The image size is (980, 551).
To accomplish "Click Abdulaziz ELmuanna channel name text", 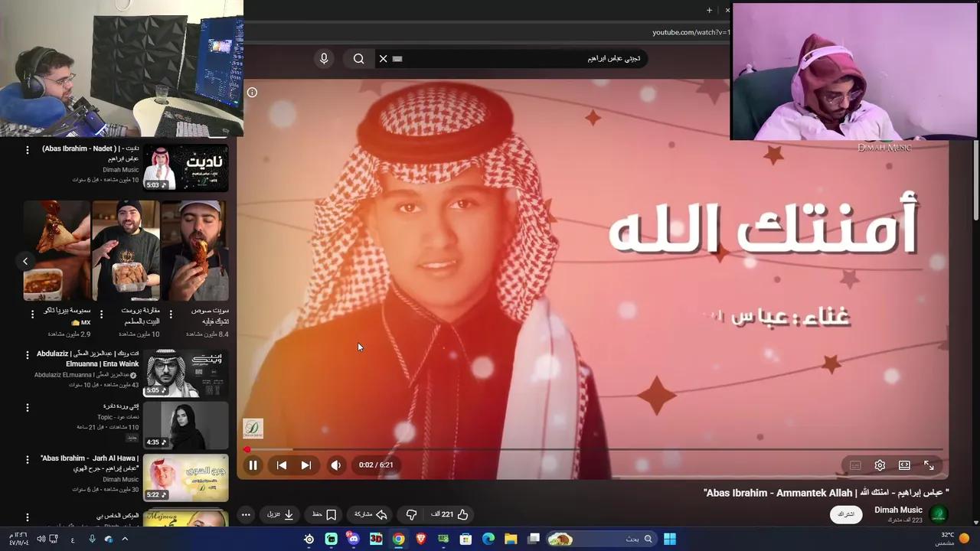I will click(x=80, y=375).
